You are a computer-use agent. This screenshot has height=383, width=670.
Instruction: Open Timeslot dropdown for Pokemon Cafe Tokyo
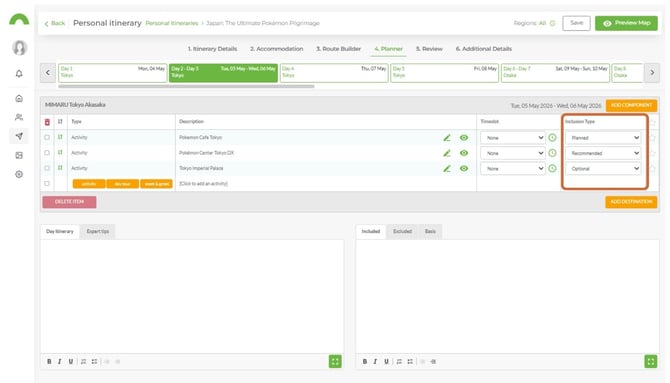(513, 138)
